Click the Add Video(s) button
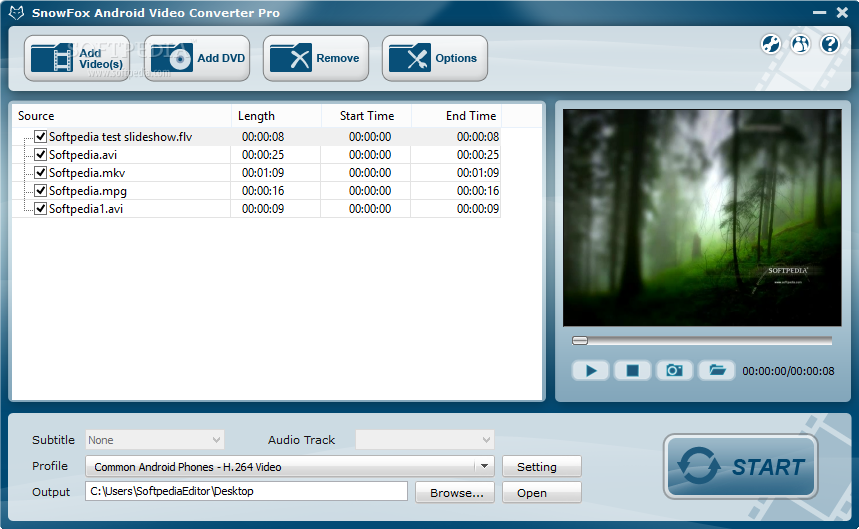 (77, 59)
